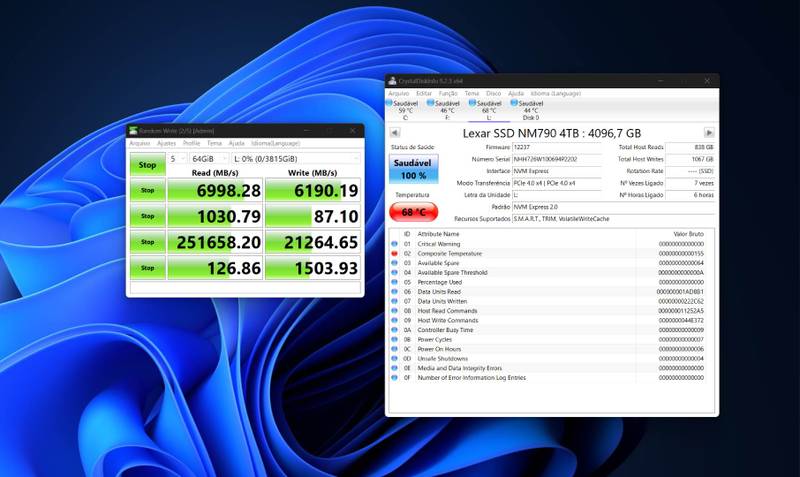Image resolution: width=800 pixels, height=477 pixels.
Task: Click Stop button beside the 6998.28 read result
Action: point(147,190)
